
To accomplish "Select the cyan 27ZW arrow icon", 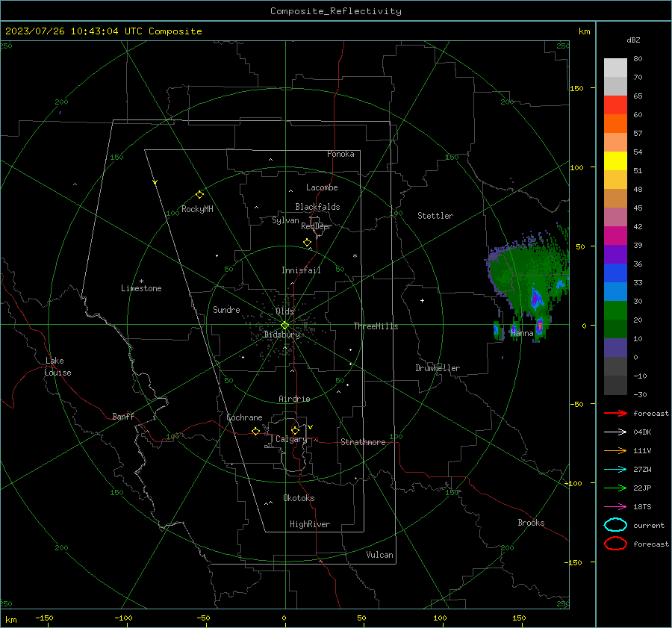I will (x=615, y=470).
